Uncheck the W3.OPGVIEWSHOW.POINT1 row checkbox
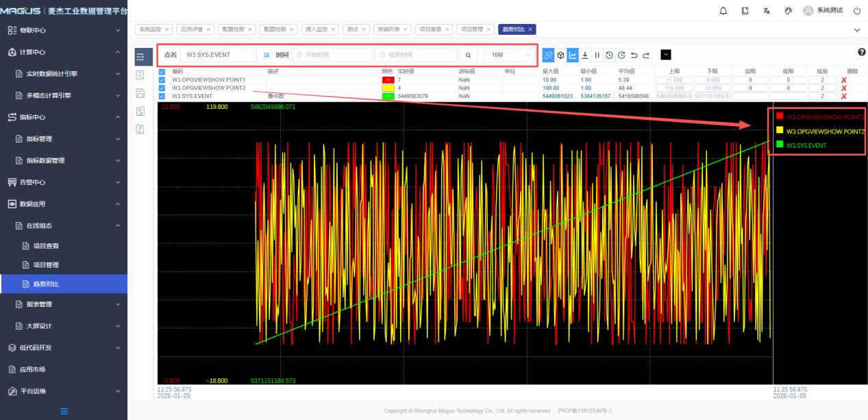The height and width of the screenshot is (420, 868). (x=162, y=80)
